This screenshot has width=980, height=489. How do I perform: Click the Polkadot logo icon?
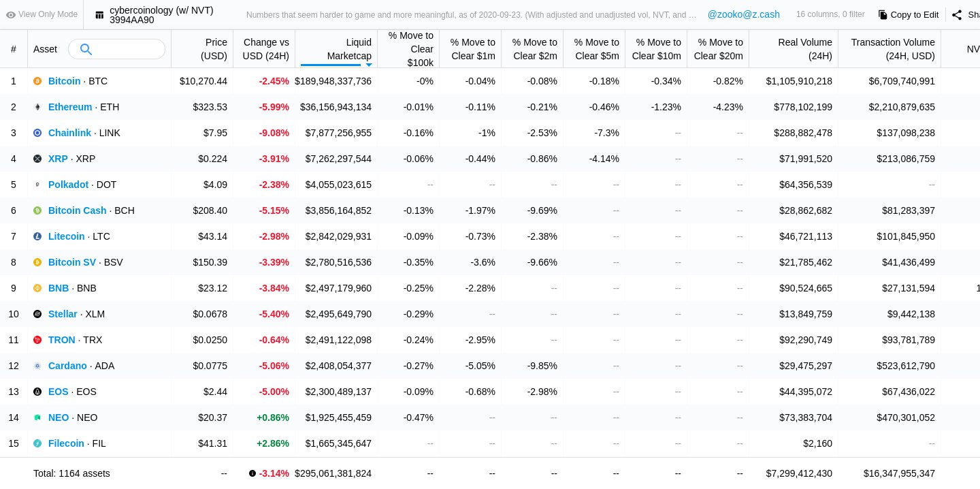(37, 185)
